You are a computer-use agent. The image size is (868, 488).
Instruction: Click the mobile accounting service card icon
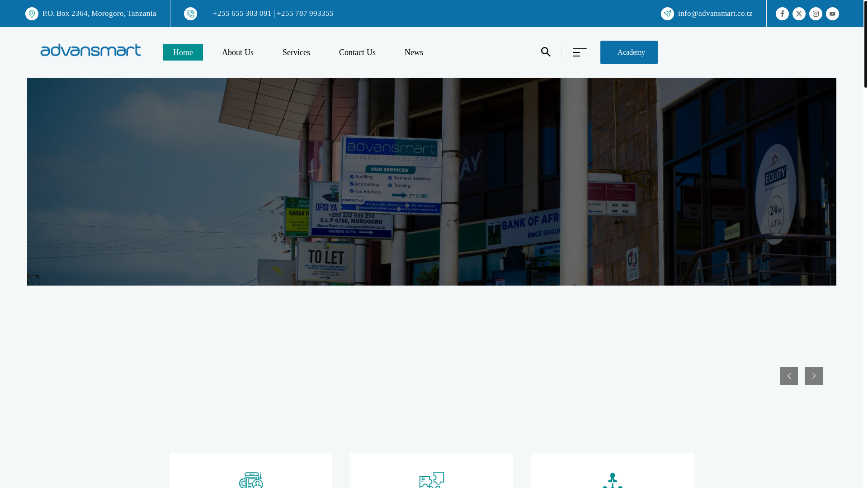pyautogui.click(x=251, y=480)
